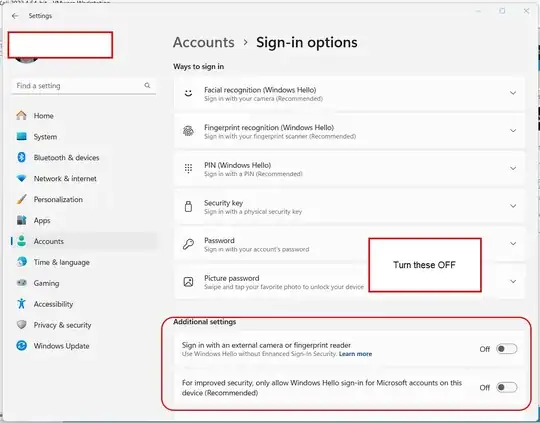Expand Picture password chevron

tap(513, 281)
